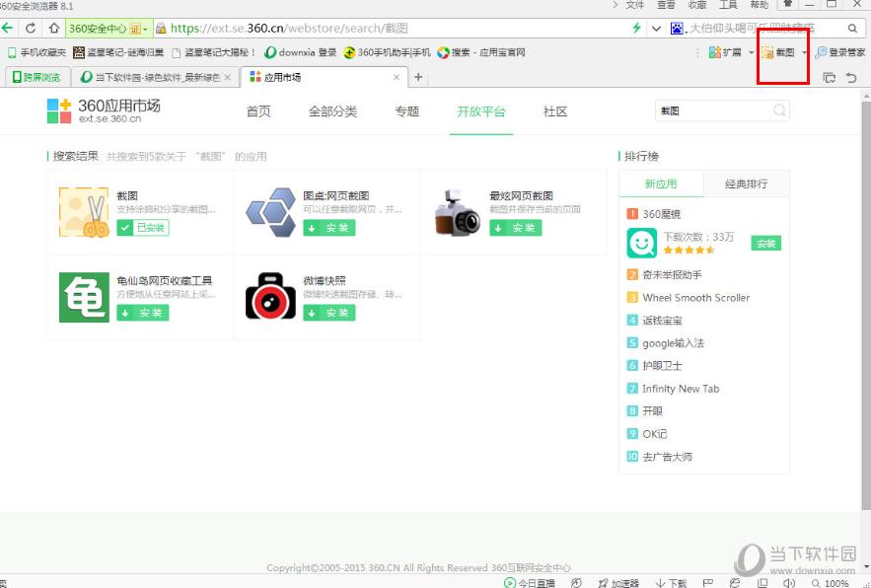The width and height of the screenshot is (871, 588).
Task: Open 开放平台 in the webstore nav
Action: pos(481,111)
